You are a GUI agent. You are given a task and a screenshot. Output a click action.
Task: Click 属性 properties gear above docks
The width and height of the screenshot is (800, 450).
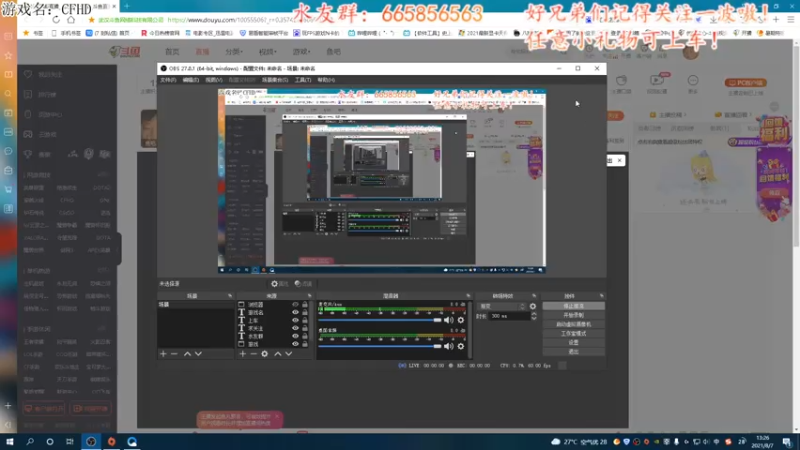pyautogui.click(x=280, y=284)
